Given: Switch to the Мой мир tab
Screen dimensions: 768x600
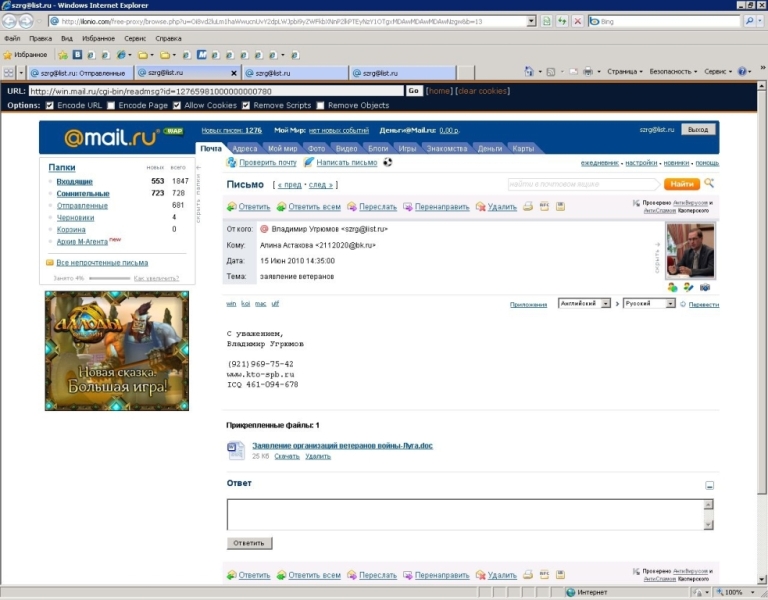Looking at the screenshot, I should pyautogui.click(x=283, y=148).
